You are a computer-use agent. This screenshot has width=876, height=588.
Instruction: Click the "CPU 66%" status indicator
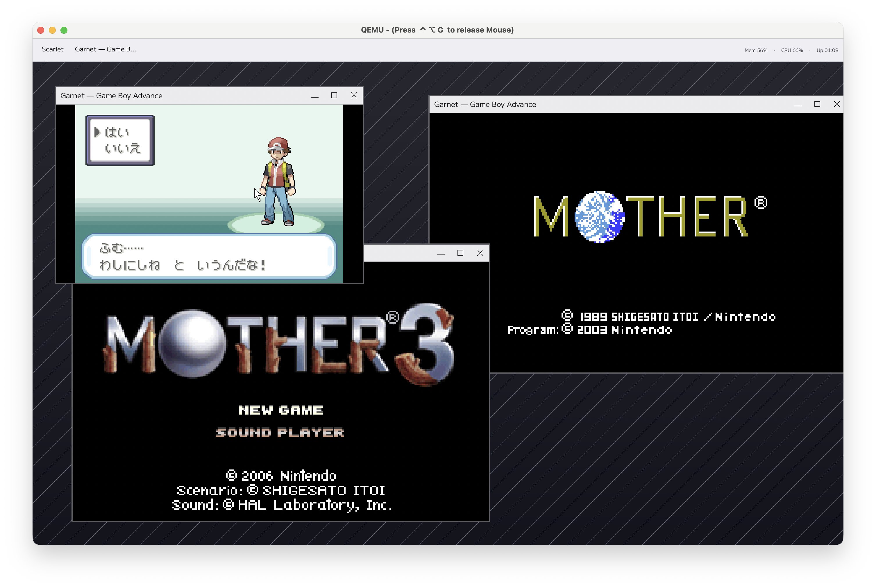point(792,50)
